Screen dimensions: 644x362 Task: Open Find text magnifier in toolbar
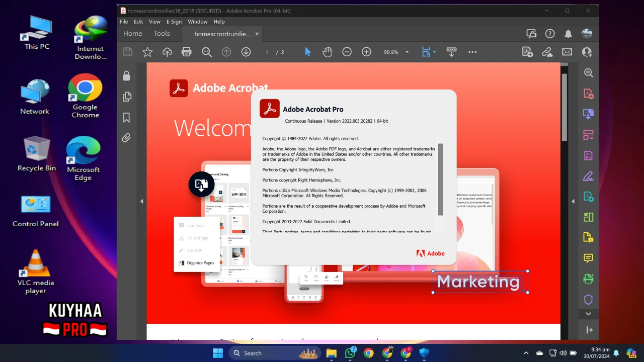(x=206, y=52)
